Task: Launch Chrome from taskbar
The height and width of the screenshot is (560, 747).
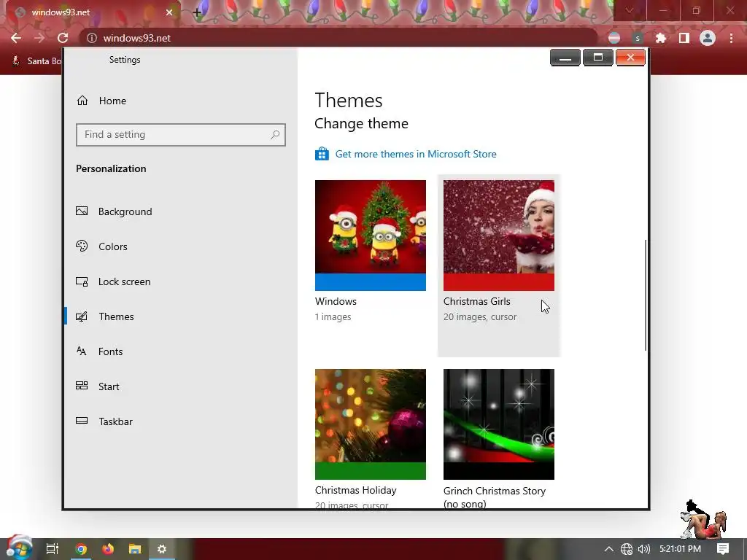Action: [x=81, y=549]
